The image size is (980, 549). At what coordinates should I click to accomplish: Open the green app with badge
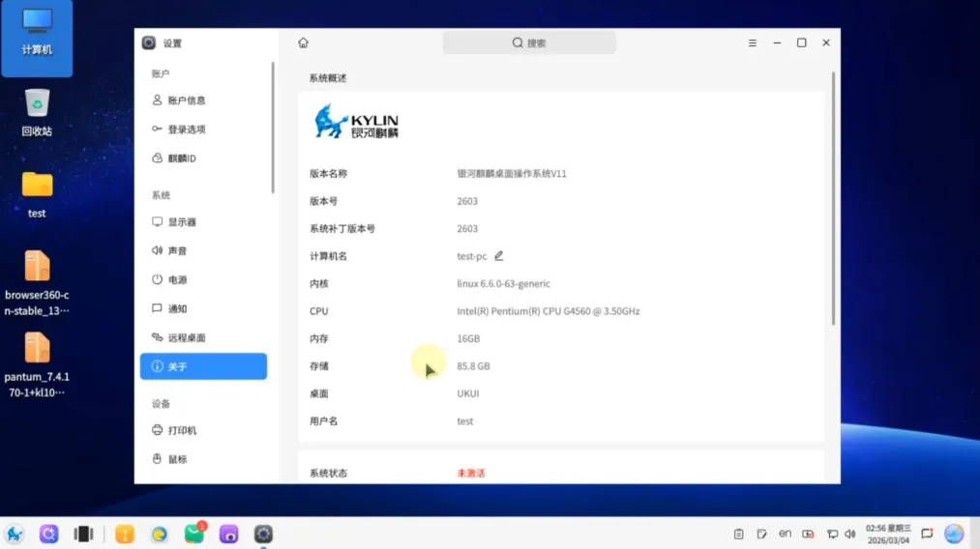click(194, 534)
